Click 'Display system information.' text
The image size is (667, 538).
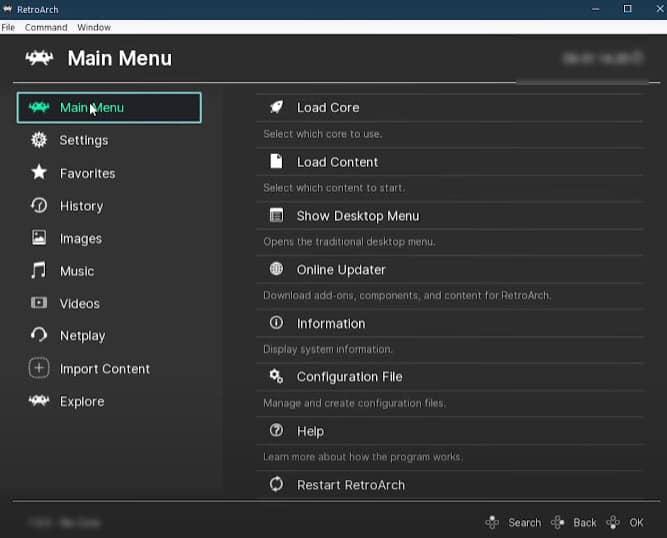click(328, 349)
